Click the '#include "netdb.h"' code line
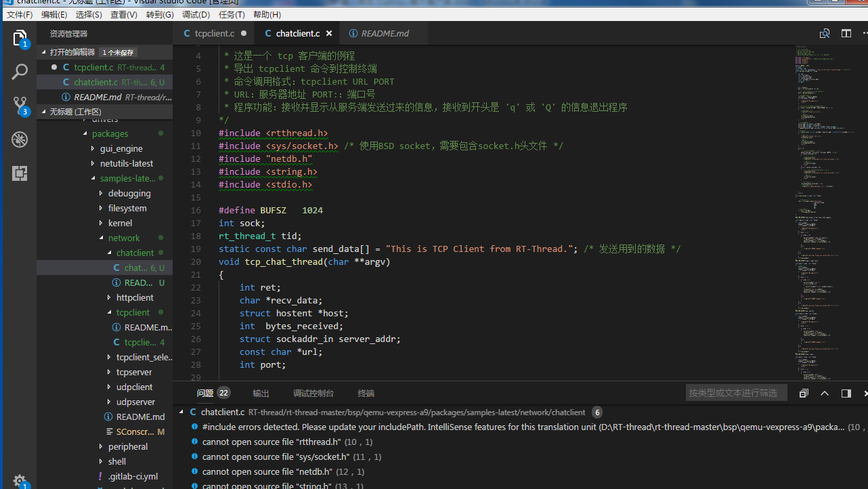 (265, 158)
